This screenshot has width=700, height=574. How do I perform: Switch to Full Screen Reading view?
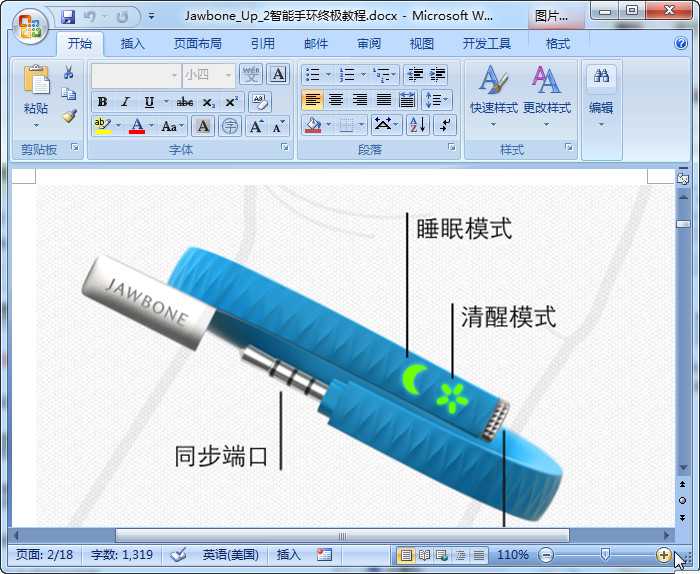(424, 555)
